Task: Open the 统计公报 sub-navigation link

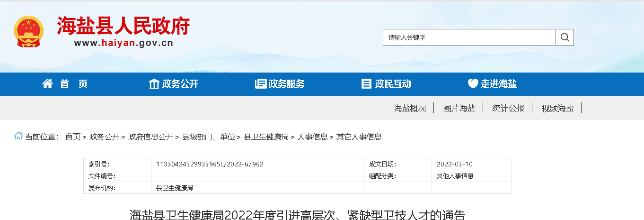Action: point(508,108)
